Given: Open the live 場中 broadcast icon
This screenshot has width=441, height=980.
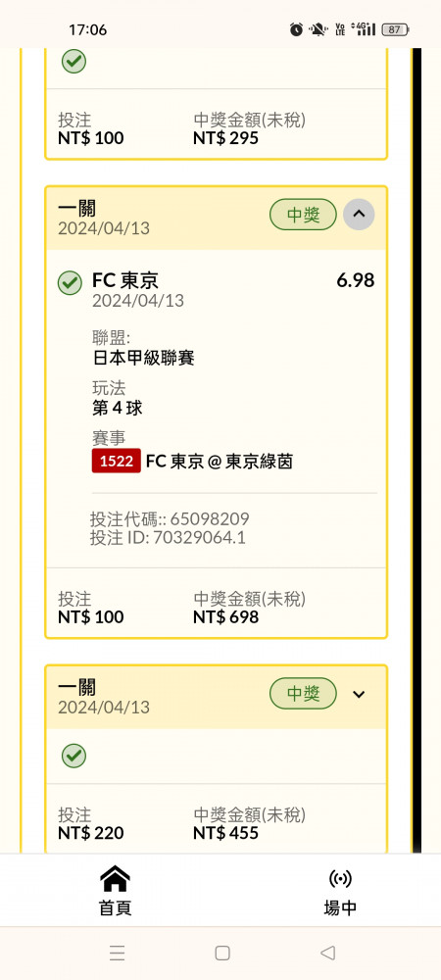Looking at the screenshot, I should 340,879.
